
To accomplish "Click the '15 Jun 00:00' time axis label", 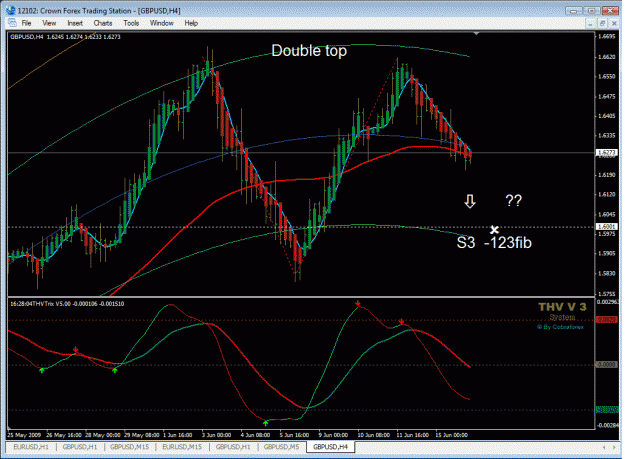I will pos(452,435).
